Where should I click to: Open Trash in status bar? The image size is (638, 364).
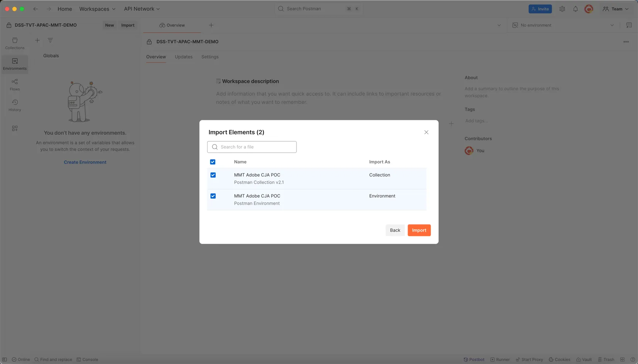coord(606,360)
